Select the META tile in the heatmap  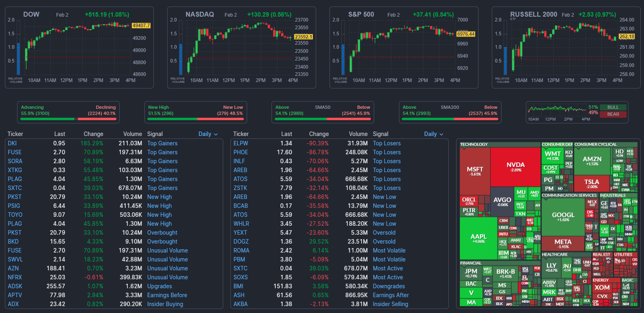pyautogui.click(x=563, y=244)
